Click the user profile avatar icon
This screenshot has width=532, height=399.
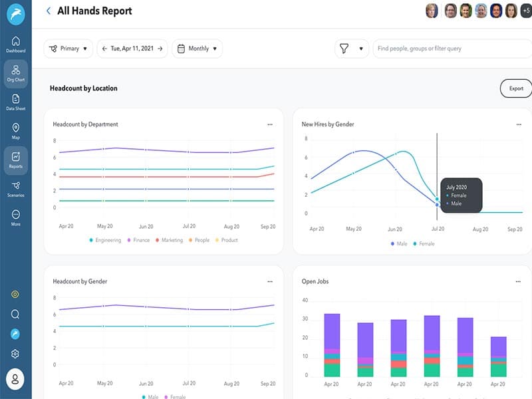15,379
